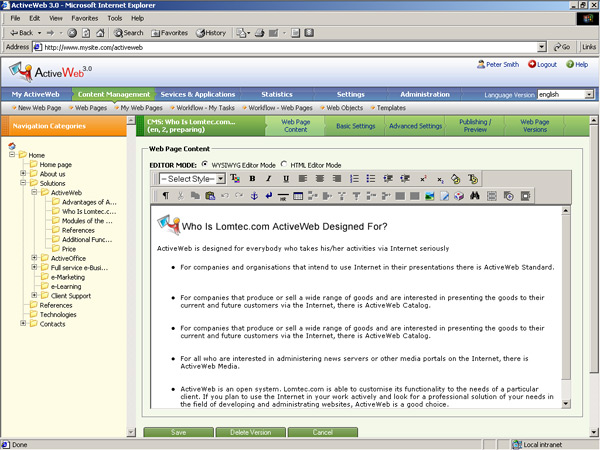Apply superscript formatting
This screenshot has height=450, width=600.
point(423,179)
